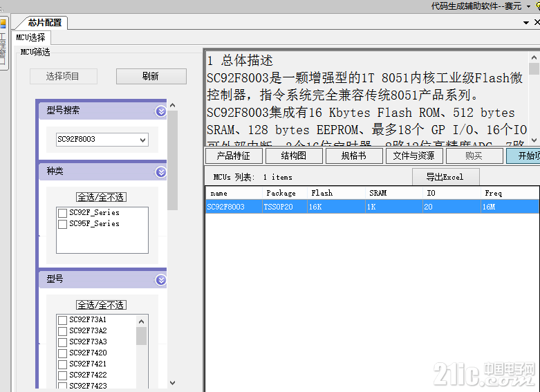Select the SC92F8003 row in the MCU list
The height and width of the screenshot is (392, 540).
point(372,207)
